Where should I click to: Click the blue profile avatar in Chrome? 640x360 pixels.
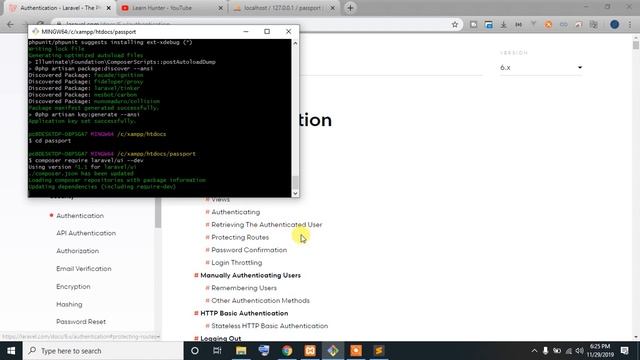(614, 24)
